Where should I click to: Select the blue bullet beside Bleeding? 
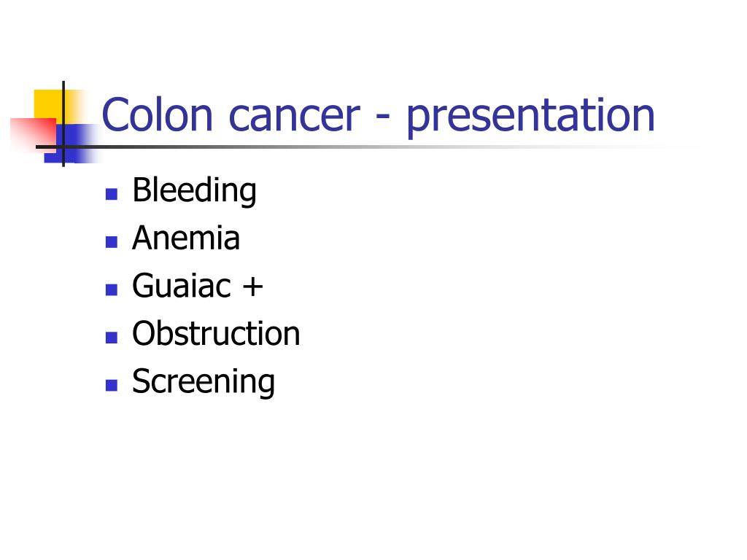click(x=112, y=194)
